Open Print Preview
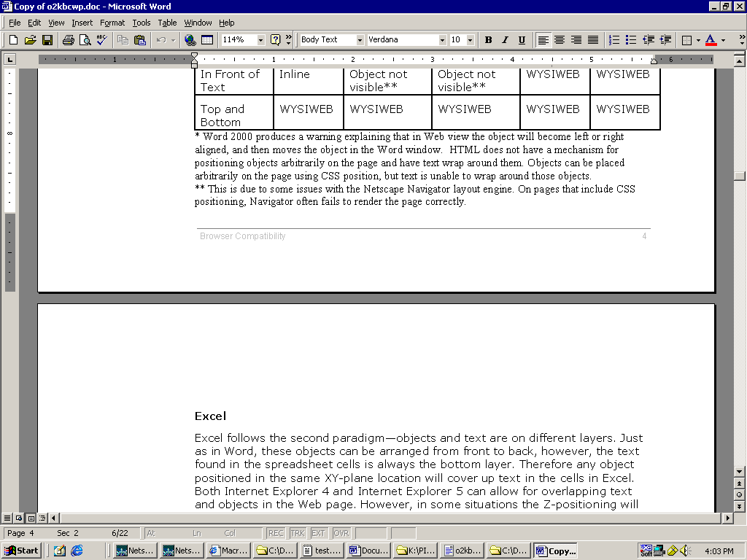 [x=85, y=40]
